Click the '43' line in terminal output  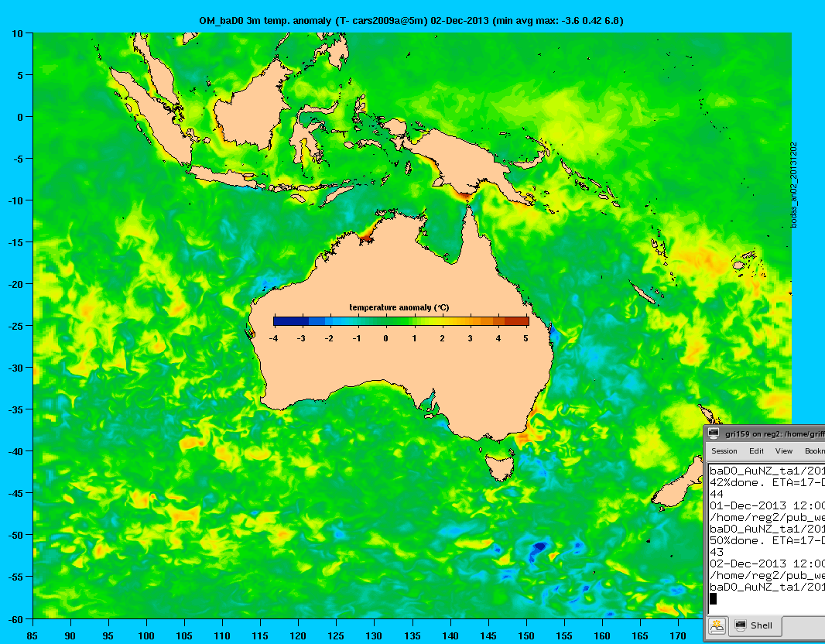tap(717, 552)
